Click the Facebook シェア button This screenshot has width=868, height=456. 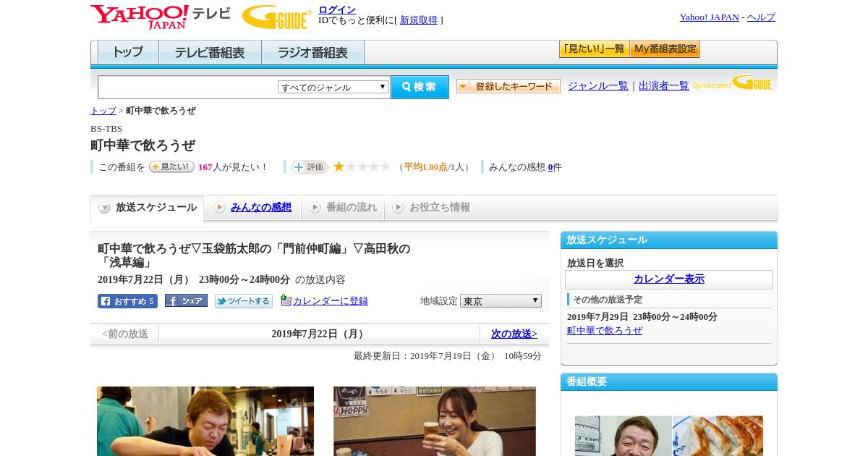186,300
